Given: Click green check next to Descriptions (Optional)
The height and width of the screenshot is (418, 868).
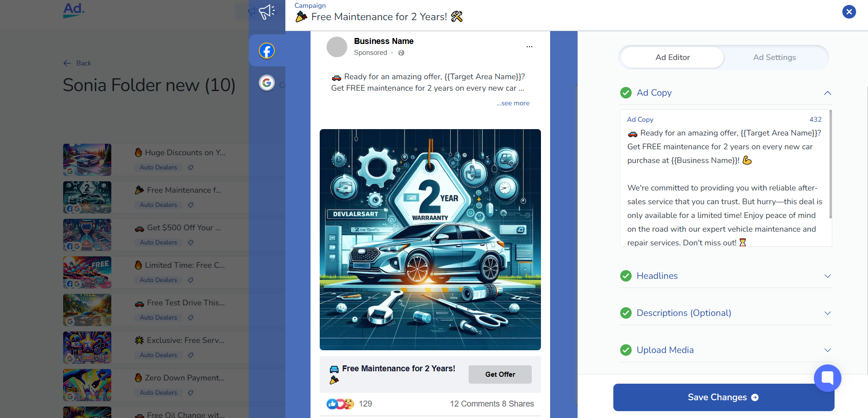Looking at the screenshot, I should coord(626,313).
